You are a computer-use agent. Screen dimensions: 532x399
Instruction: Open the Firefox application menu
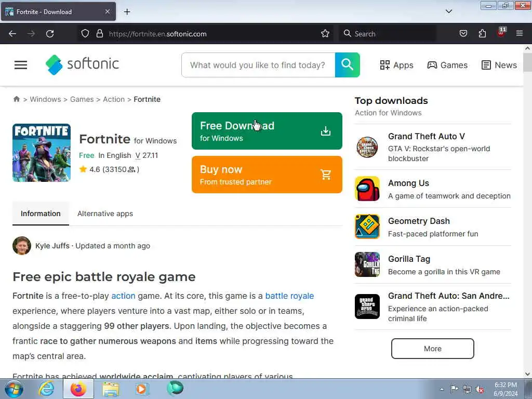(x=520, y=33)
